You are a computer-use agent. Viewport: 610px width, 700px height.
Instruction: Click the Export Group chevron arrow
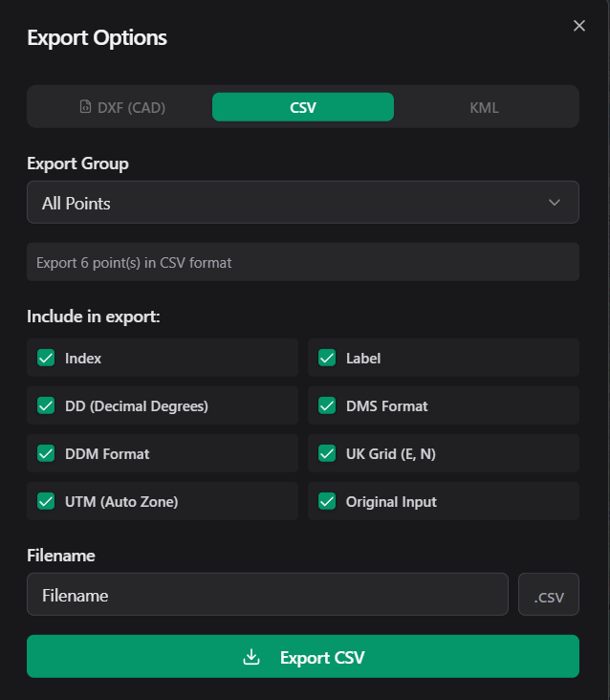pos(555,203)
